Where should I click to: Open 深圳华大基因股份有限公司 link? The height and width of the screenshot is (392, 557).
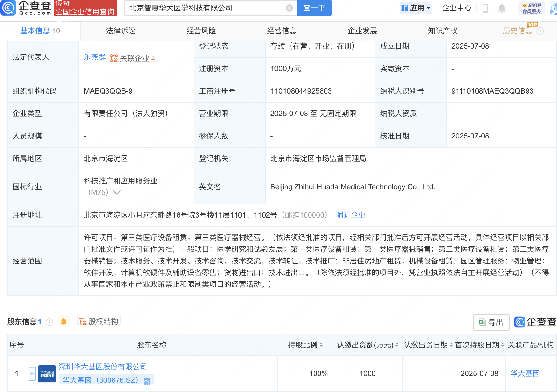coord(103,367)
